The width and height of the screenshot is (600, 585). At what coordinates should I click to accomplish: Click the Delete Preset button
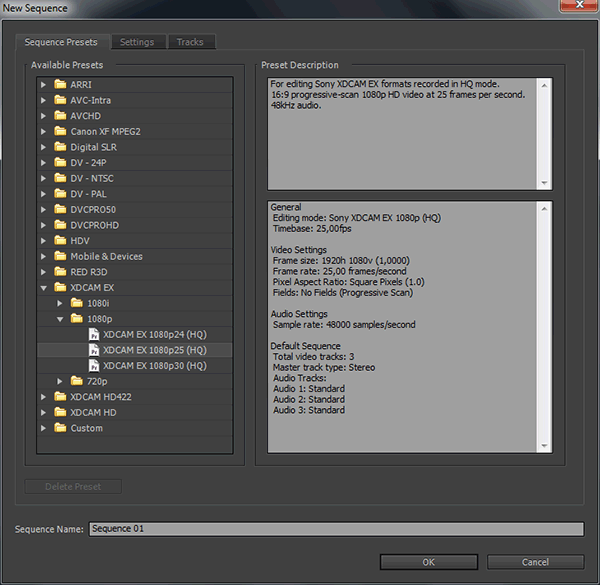click(73, 487)
